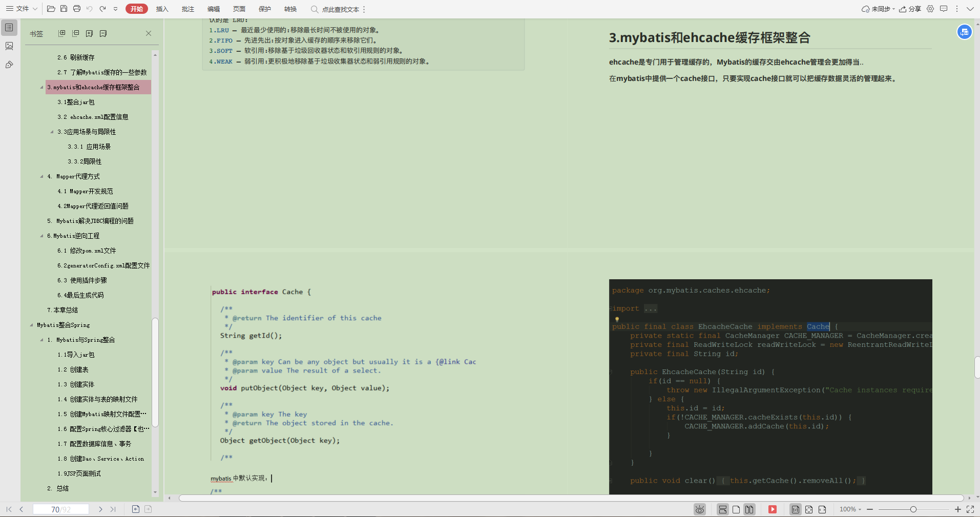The image size is (980, 517).
Task: Open the feedback comment bubble icon
Action: (x=944, y=9)
